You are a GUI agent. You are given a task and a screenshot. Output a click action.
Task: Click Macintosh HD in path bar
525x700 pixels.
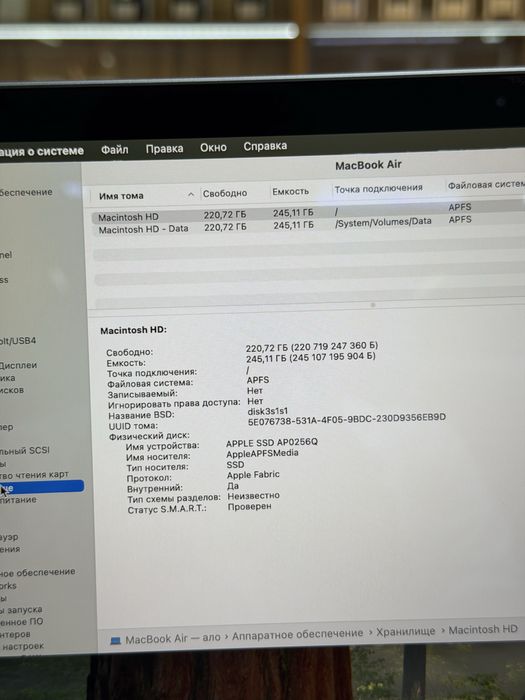tap(483, 629)
